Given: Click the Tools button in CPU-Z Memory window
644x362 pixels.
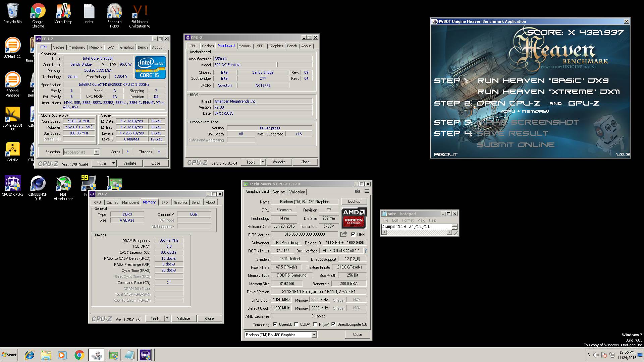Looking at the screenshot, I should 155,318.
